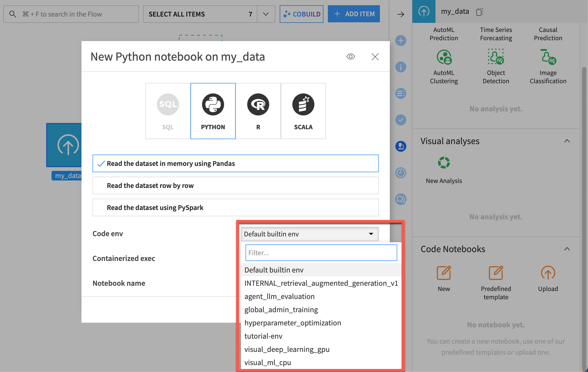
Task: Open the list Schema sidebar icon
Action: pyautogui.click(x=401, y=93)
